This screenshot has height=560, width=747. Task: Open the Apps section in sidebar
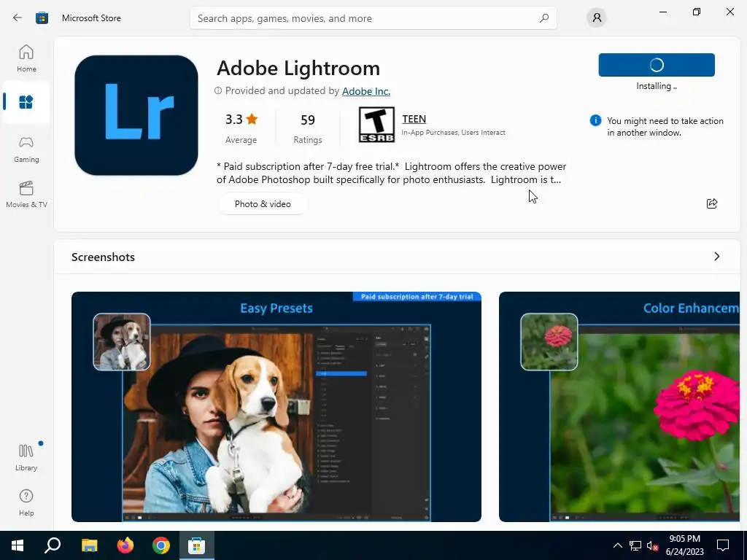(26, 102)
